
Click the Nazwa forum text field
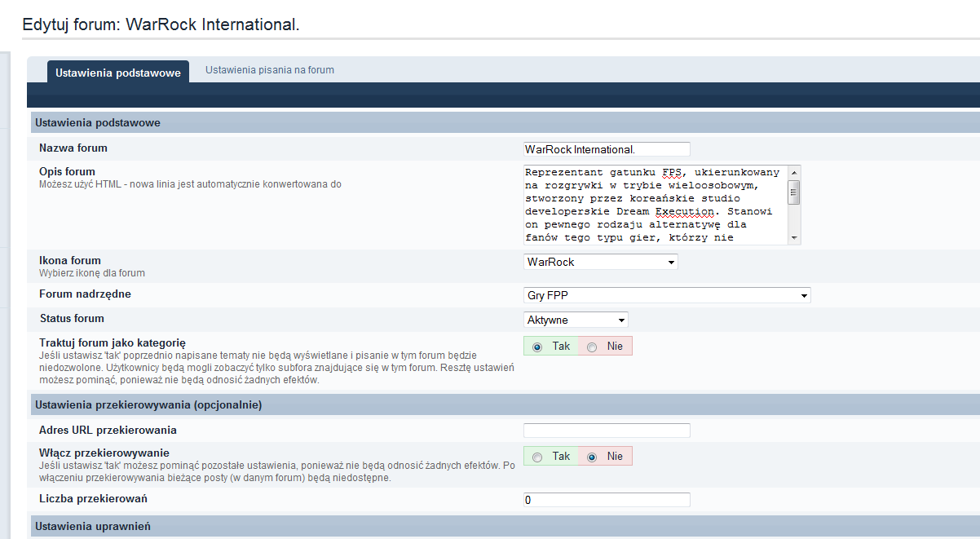coord(607,149)
